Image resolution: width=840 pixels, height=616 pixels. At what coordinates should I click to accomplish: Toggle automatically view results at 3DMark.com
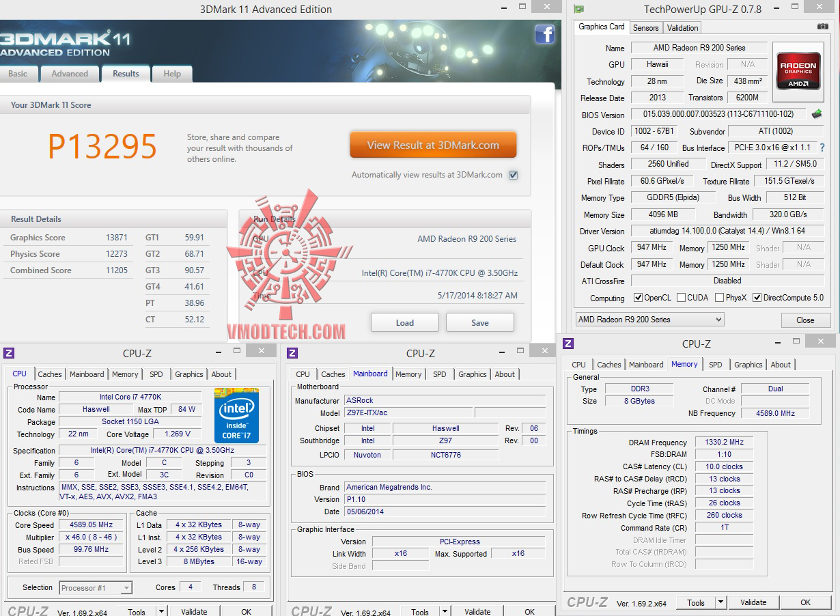(513, 175)
